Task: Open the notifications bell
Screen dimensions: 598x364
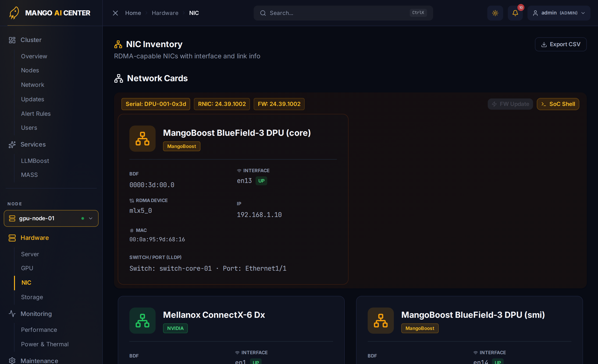Action: point(515,13)
